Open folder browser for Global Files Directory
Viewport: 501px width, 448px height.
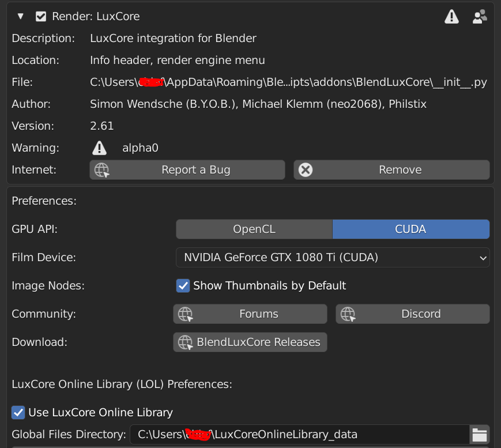(480, 435)
